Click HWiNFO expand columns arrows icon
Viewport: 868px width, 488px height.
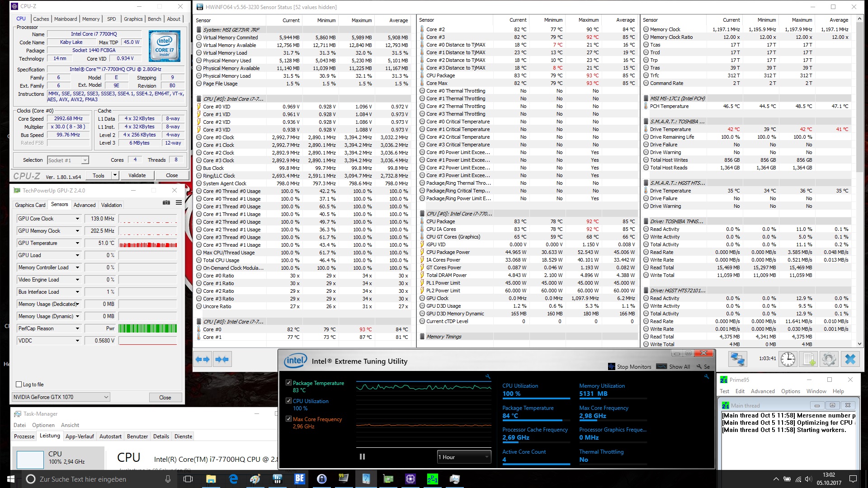(202, 359)
